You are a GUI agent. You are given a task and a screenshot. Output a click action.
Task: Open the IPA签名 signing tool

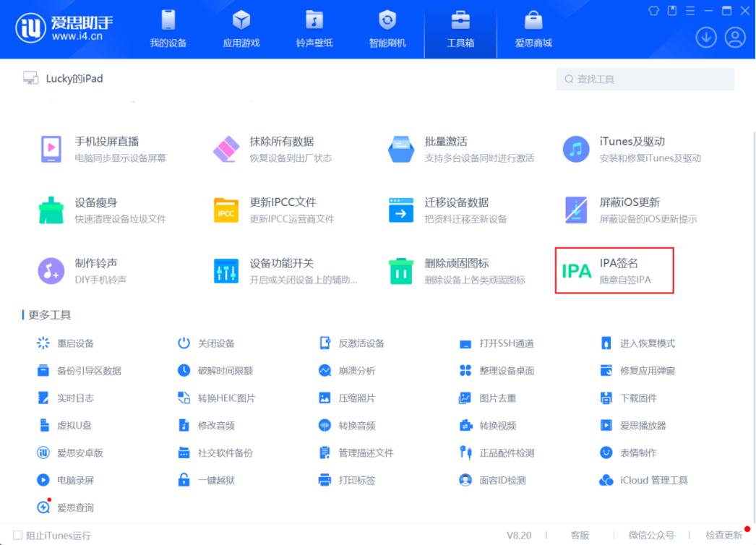pyautogui.click(x=614, y=270)
